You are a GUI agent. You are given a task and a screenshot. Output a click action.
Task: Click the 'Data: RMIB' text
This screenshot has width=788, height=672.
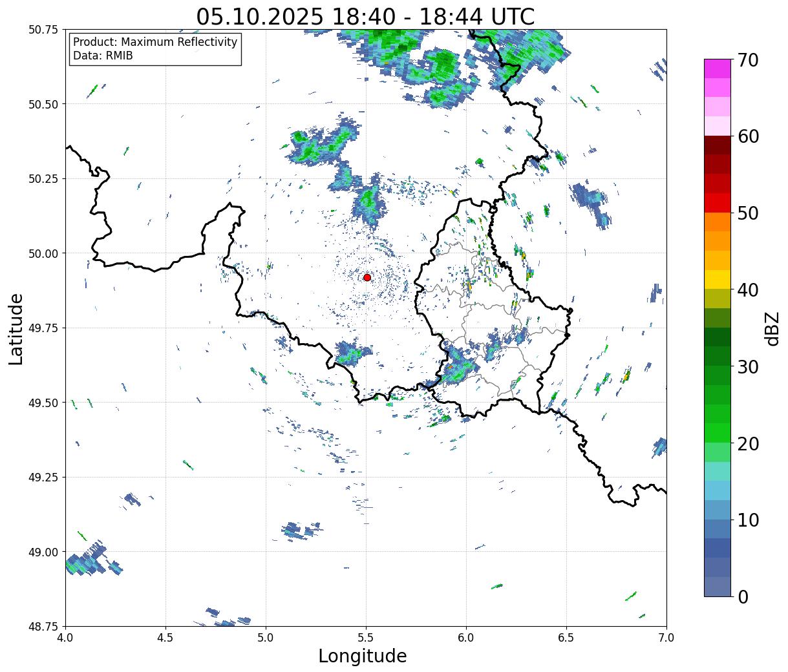click(x=103, y=56)
